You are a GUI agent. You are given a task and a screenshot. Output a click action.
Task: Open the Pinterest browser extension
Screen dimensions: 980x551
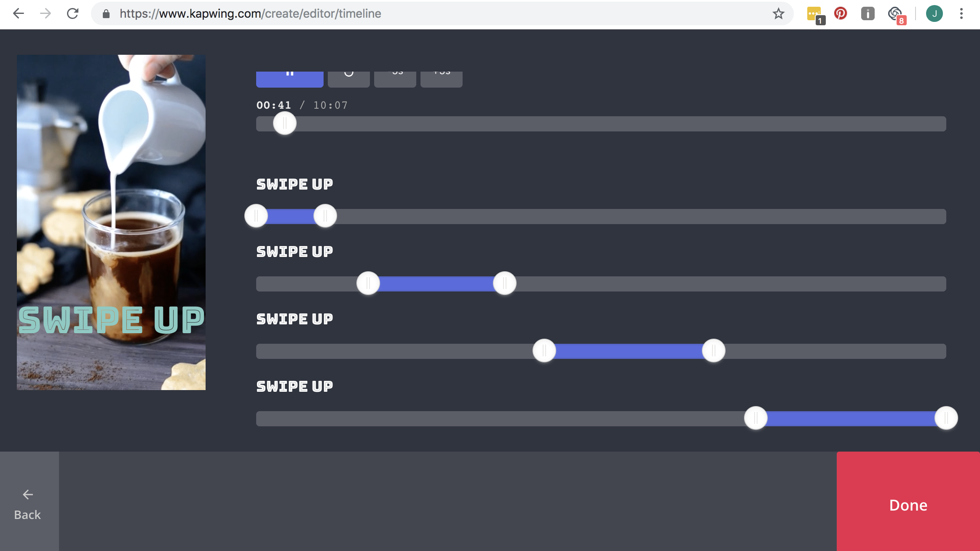click(x=841, y=13)
